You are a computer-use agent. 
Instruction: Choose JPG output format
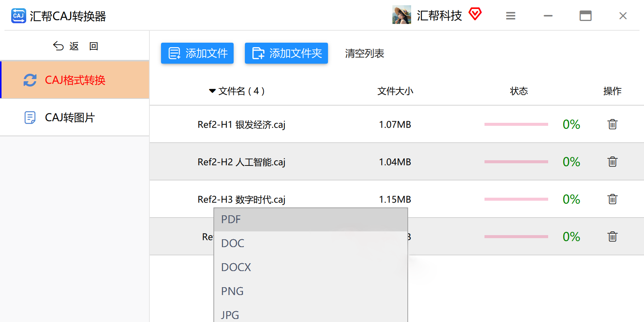(310, 315)
